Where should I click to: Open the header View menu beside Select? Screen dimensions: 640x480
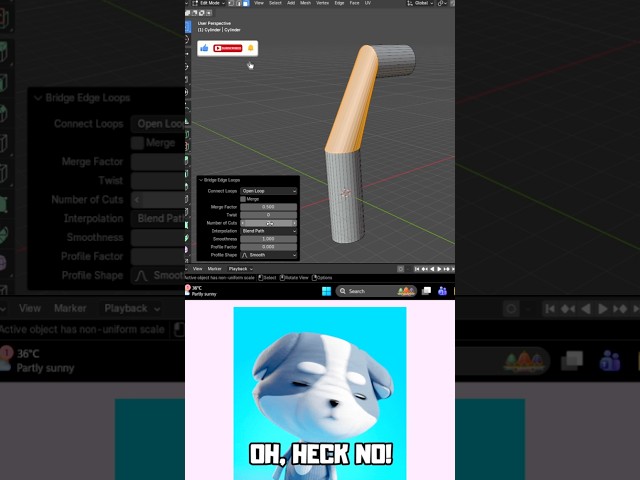point(259,3)
